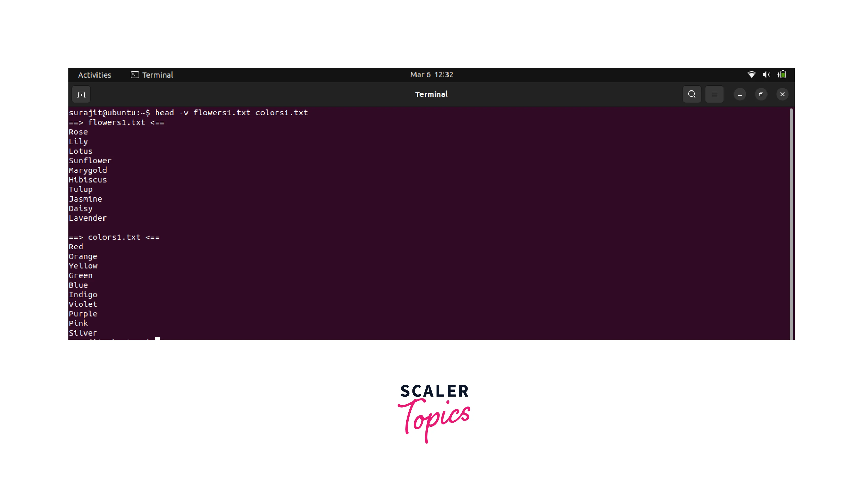Click the Terminal app icon in top bar
The image size is (868, 490).
[x=135, y=75]
